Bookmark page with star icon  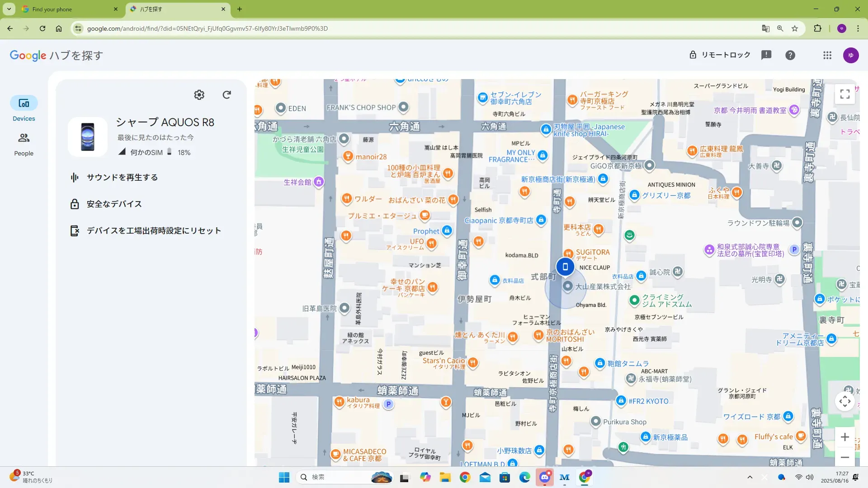point(795,28)
